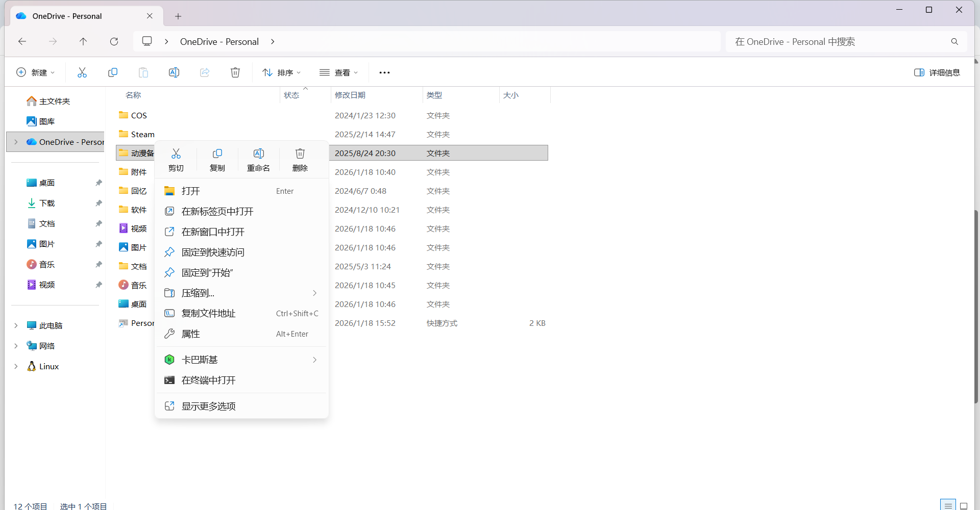The image size is (980, 510).
Task: Expand the 此电脑 tree node
Action: pos(16,325)
